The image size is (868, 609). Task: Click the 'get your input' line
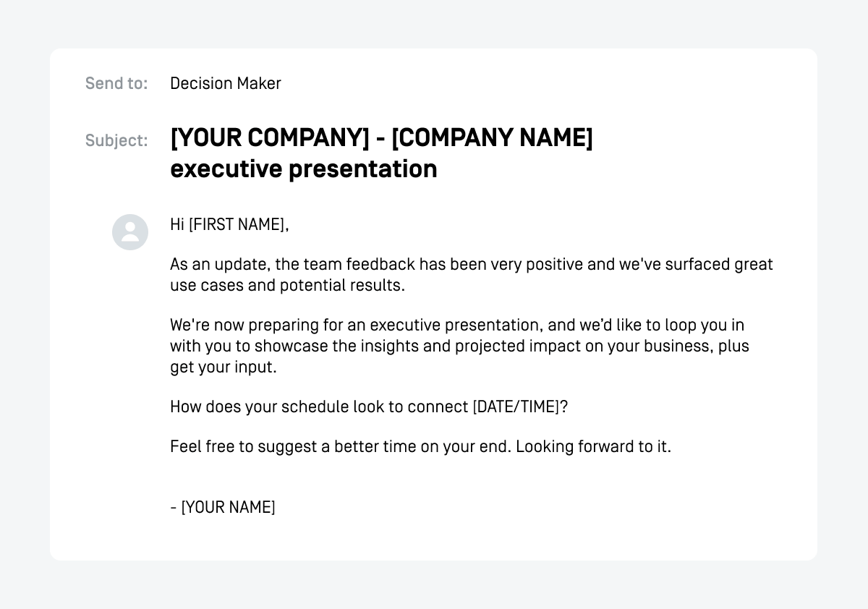224,367
